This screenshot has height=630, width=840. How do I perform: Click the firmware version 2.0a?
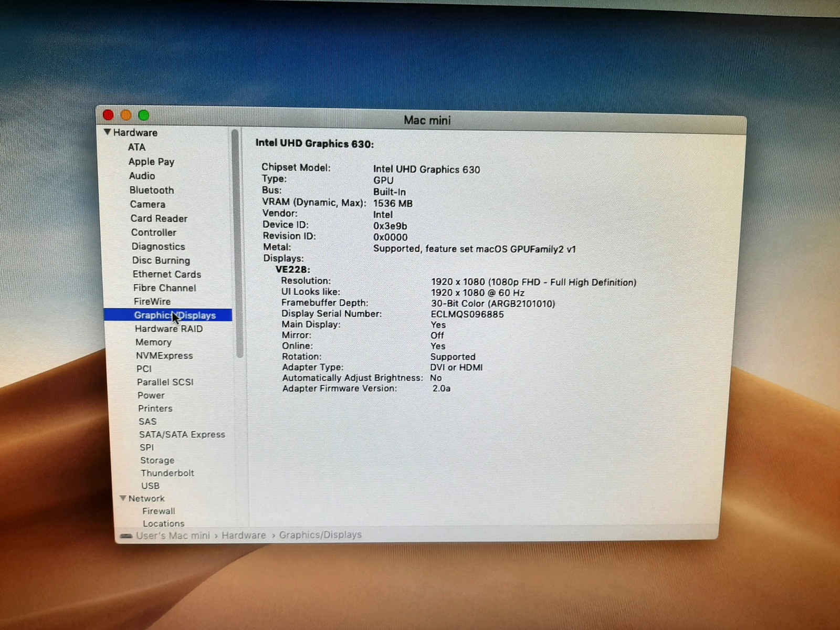click(x=442, y=388)
